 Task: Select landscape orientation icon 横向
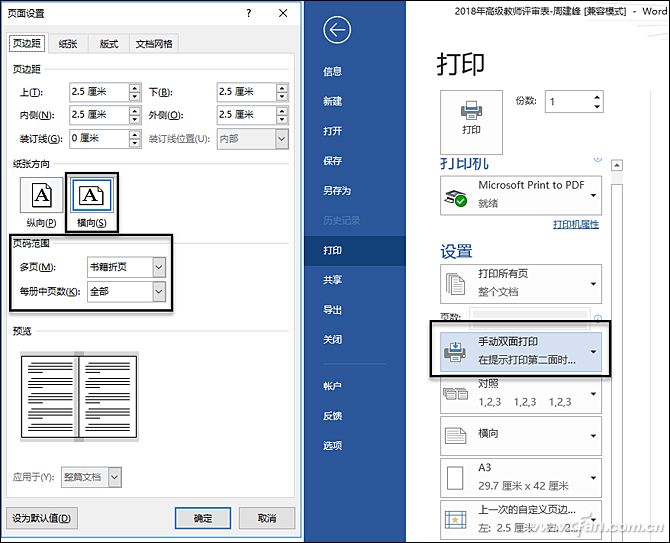point(92,195)
